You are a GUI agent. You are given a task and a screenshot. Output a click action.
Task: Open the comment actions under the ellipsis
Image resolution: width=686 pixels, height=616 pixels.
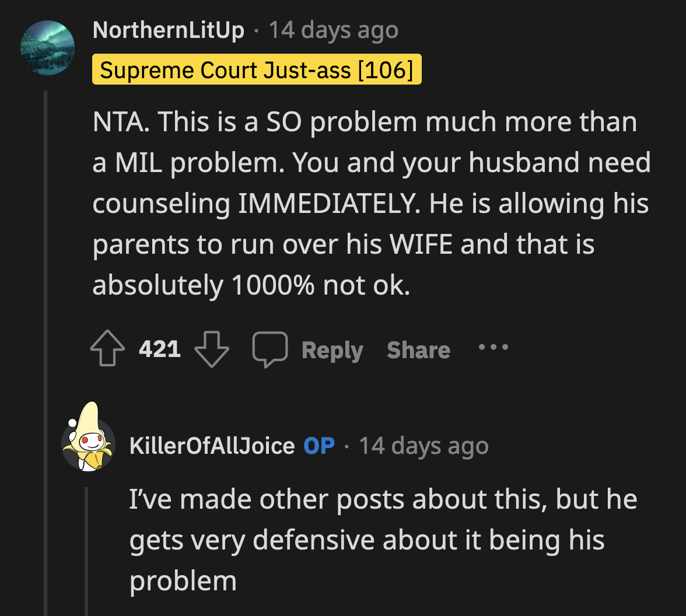click(493, 348)
